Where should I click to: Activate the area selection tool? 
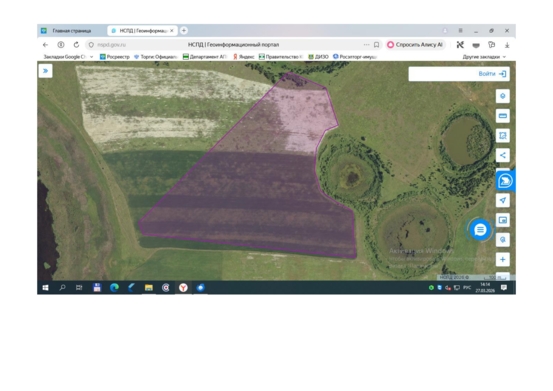tap(503, 135)
